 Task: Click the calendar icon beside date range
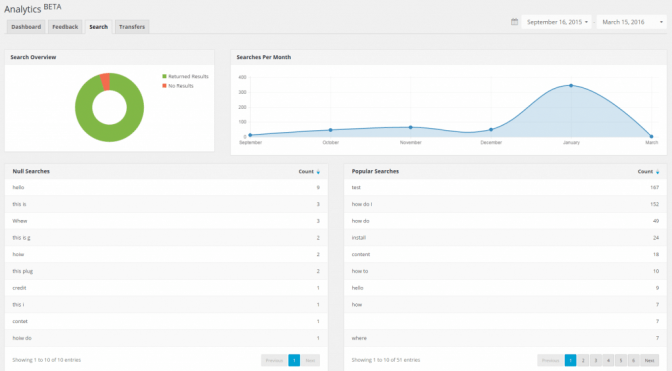click(514, 22)
